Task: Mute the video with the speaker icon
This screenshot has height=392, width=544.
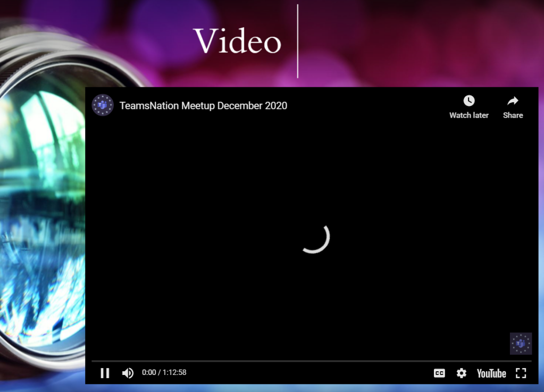Action: [x=128, y=373]
